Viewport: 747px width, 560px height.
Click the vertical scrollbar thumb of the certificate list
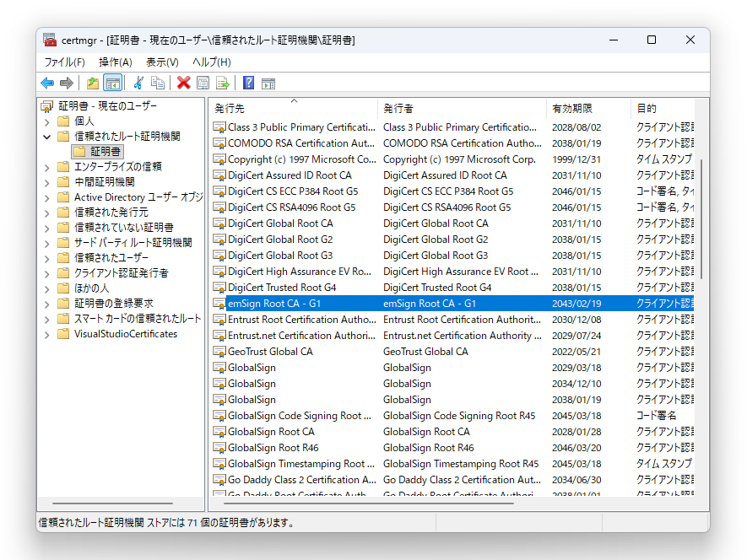point(701,219)
